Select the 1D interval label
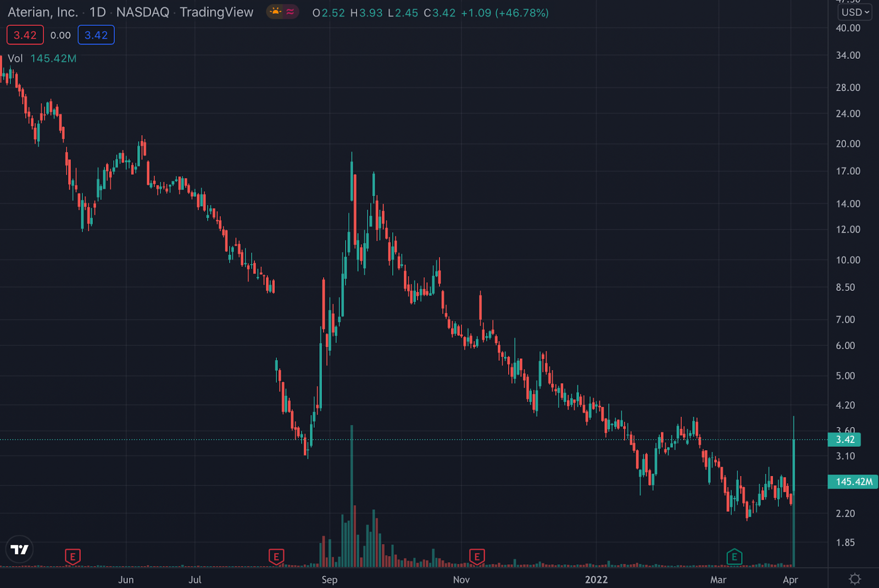The width and height of the screenshot is (879, 588). click(x=98, y=12)
